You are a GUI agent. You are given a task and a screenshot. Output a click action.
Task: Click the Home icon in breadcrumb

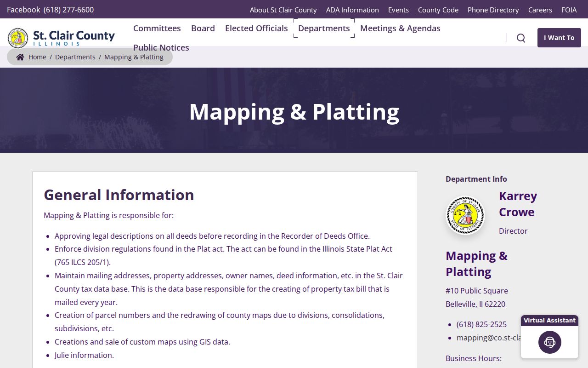pos(20,57)
